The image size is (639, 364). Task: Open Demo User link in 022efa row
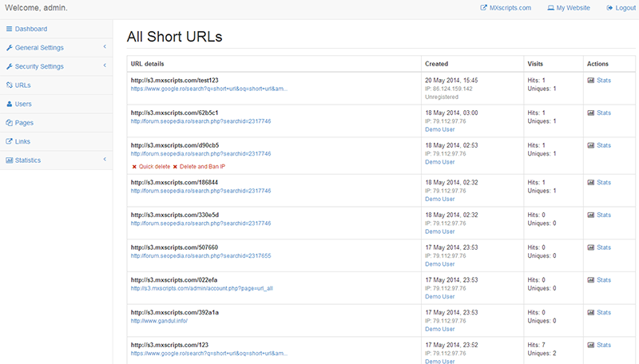click(440, 296)
